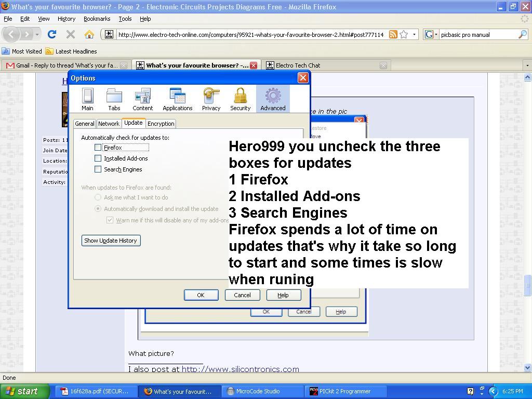Start search with the magnifier icon
Screen dimensions: 532x399
tap(523, 34)
